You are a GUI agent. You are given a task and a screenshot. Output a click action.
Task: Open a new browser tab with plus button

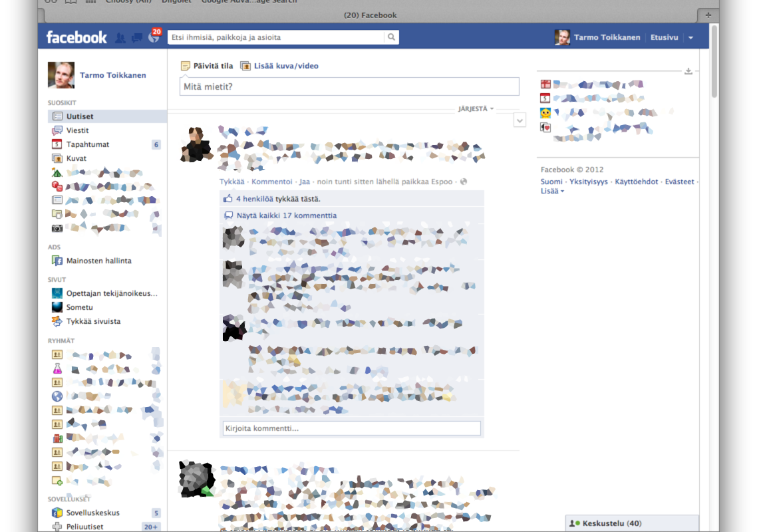(x=708, y=15)
